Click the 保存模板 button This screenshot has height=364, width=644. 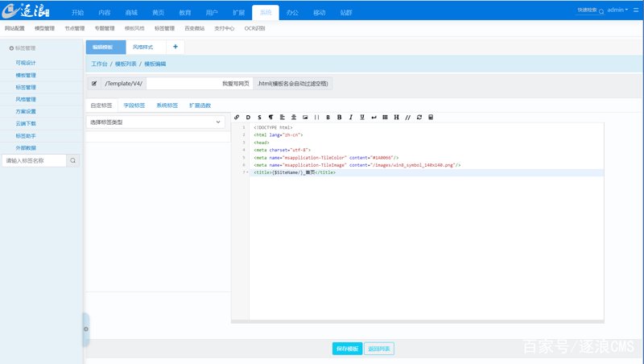[x=348, y=349]
